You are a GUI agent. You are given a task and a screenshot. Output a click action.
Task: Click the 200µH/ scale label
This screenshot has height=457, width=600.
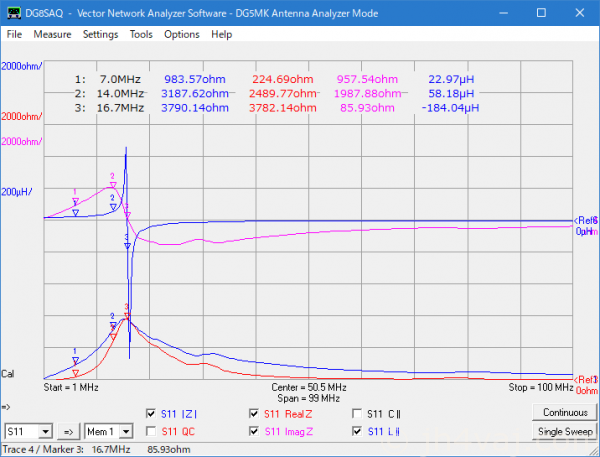point(16,192)
